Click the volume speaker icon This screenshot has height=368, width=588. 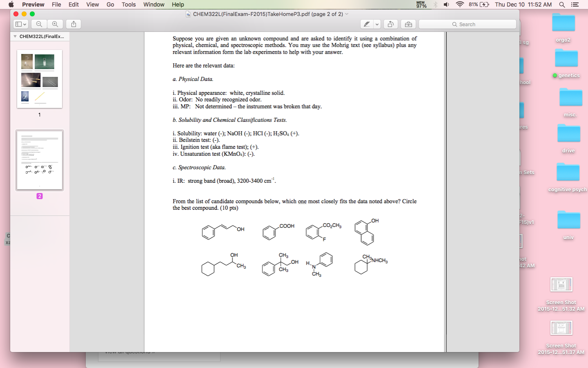click(x=446, y=4)
